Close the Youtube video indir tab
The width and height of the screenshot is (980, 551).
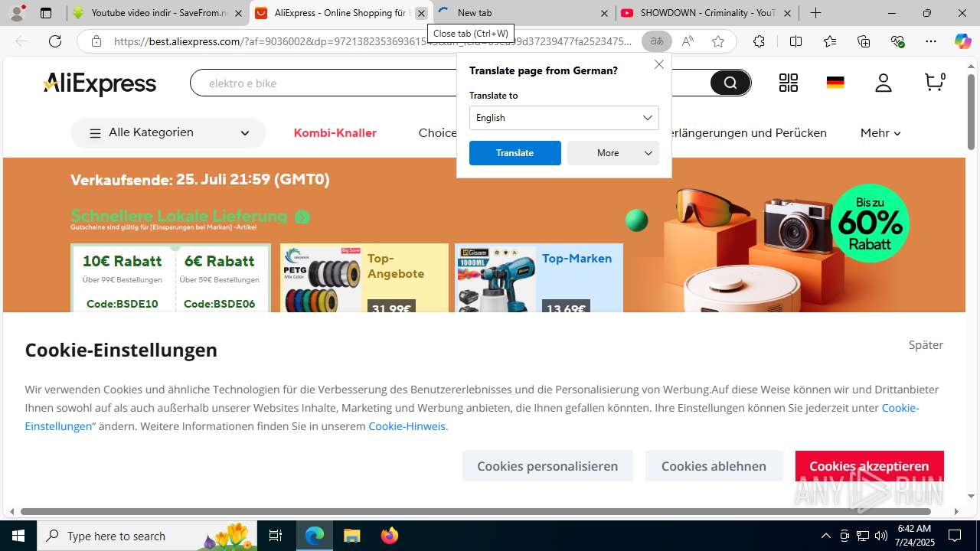pyautogui.click(x=238, y=13)
